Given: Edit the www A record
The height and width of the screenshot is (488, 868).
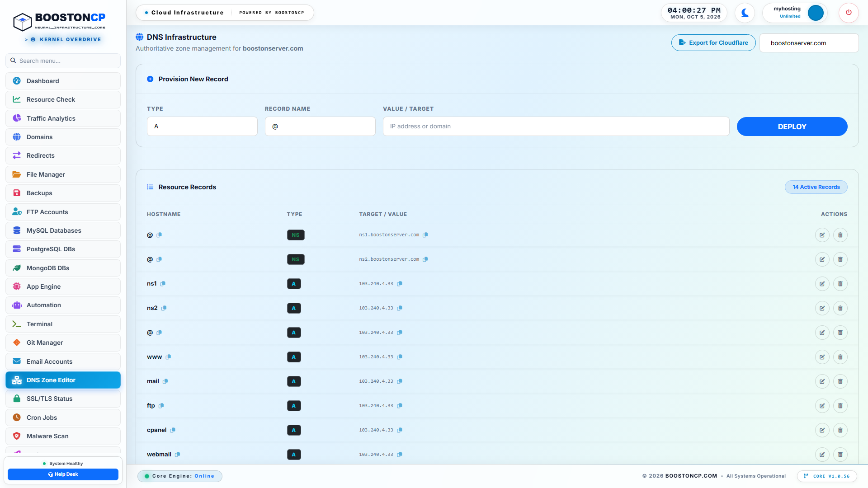Looking at the screenshot, I should pyautogui.click(x=822, y=357).
